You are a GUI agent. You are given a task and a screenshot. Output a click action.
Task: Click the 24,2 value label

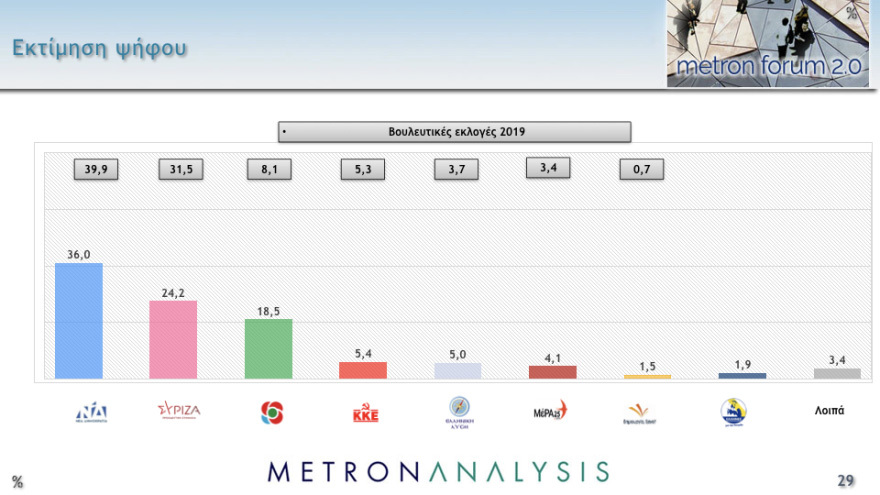point(173,293)
